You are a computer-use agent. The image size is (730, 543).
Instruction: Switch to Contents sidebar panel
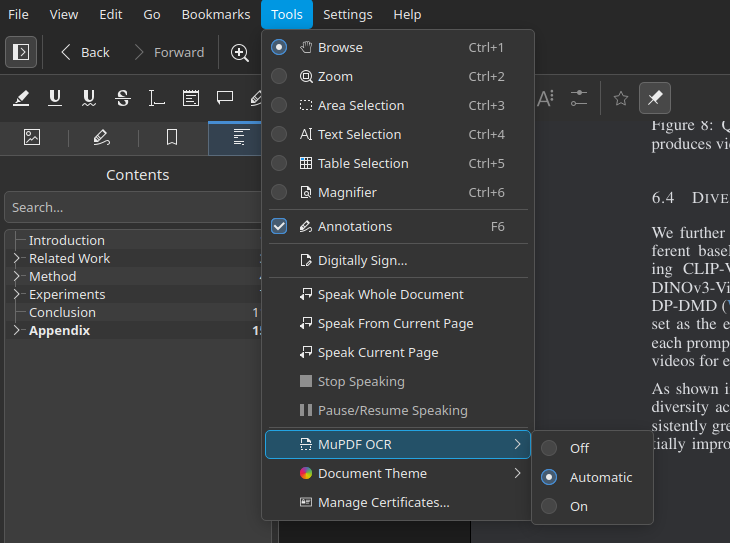(x=240, y=137)
